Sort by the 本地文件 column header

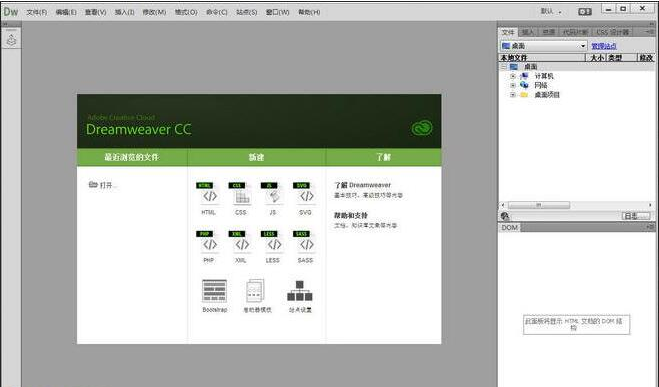click(x=542, y=58)
